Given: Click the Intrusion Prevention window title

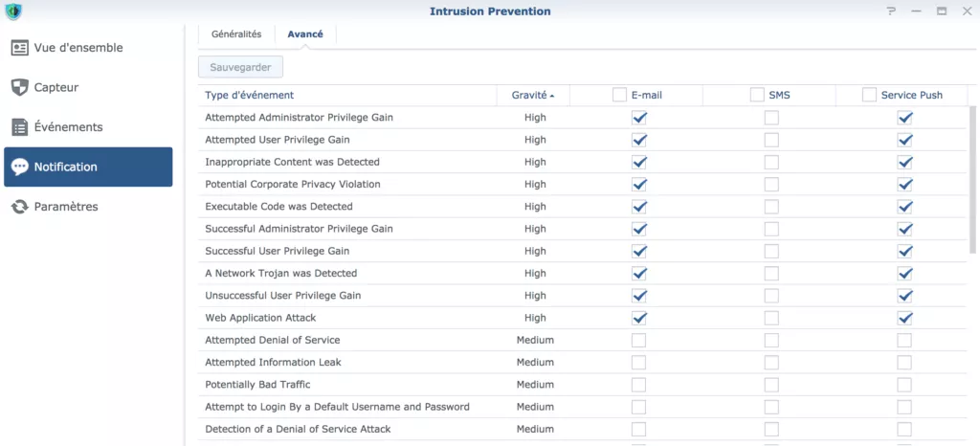Looking at the screenshot, I should click(490, 11).
